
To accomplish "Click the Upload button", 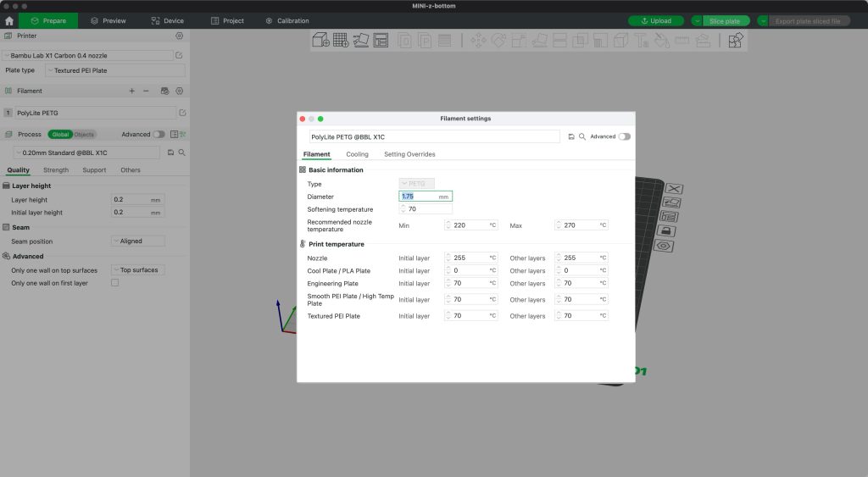I will point(656,21).
